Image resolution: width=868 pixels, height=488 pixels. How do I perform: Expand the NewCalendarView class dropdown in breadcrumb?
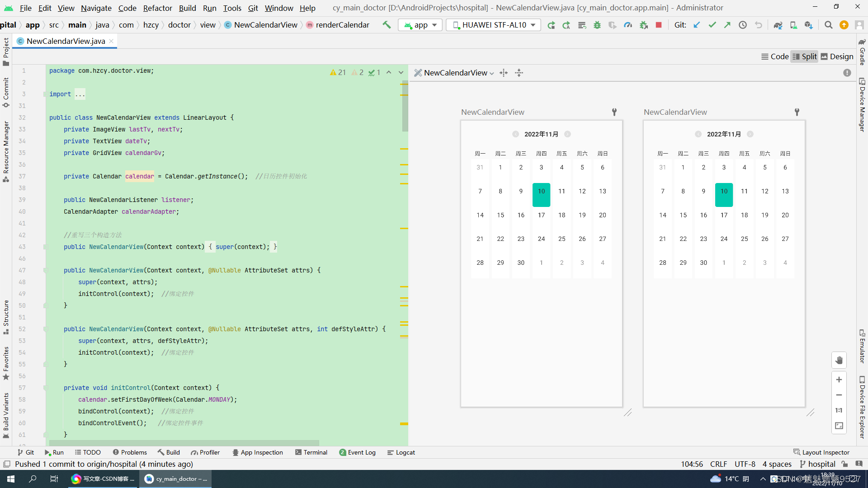[x=266, y=24]
